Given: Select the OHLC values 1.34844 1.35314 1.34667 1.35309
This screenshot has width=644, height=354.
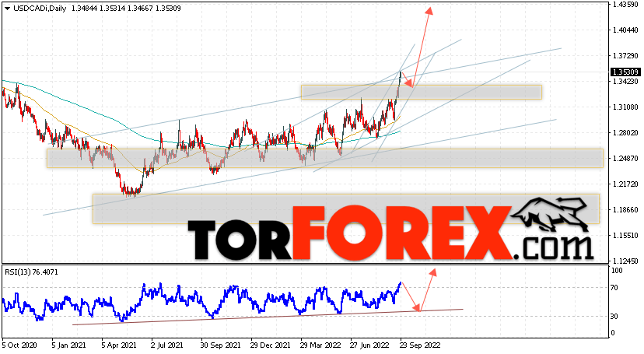Looking at the screenshot, I should pos(126,9).
